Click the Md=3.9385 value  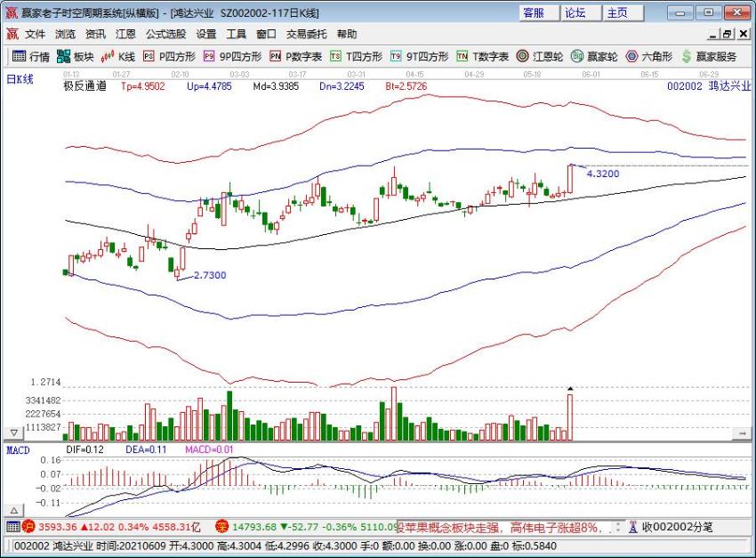[x=276, y=86]
